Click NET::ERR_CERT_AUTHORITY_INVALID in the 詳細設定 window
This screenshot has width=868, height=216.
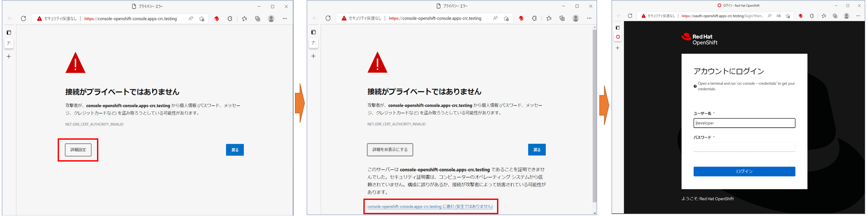pos(94,125)
